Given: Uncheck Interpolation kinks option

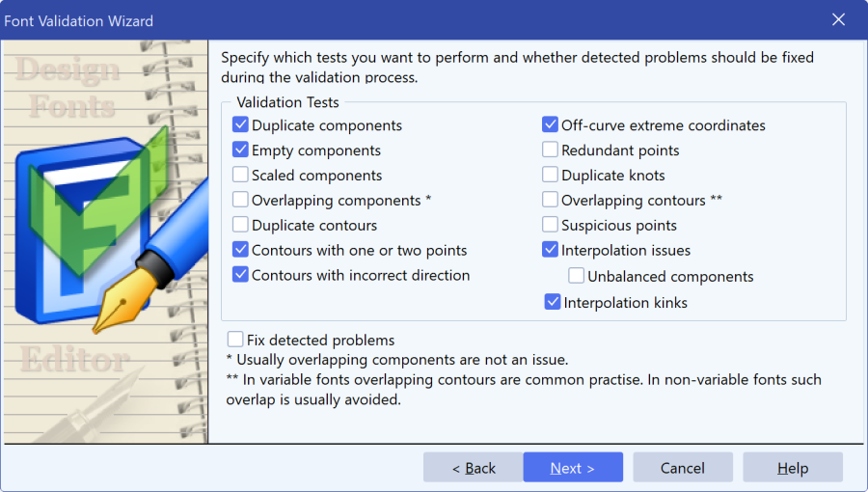Looking at the screenshot, I should click(x=553, y=302).
